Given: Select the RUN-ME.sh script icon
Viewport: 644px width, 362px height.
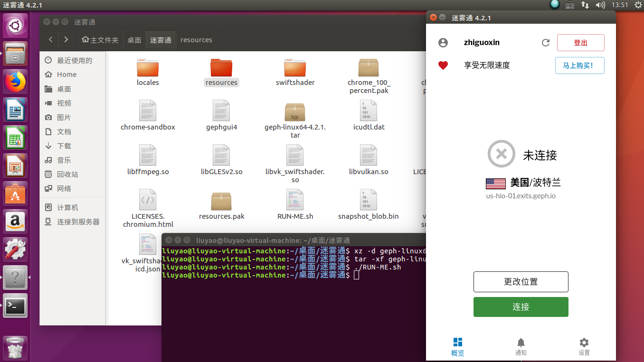Looking at the screenshot, I should (295, 200).
